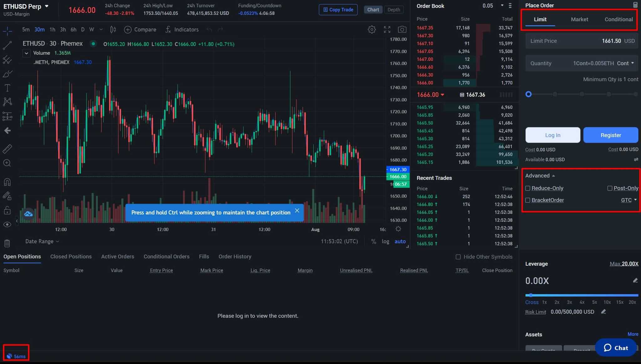Remove drawings with the trash icon
The width and height of the screenshot is (641, 364).
7,243
